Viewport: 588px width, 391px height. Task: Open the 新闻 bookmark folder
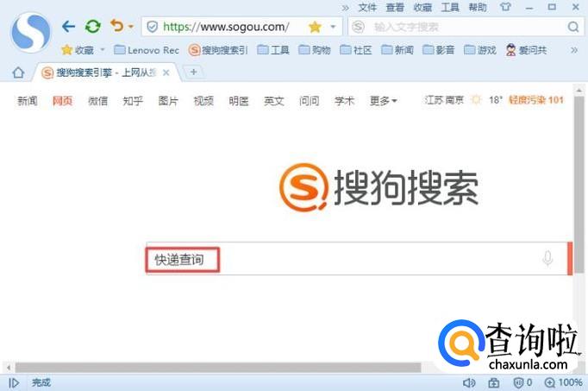click(397, 50)
